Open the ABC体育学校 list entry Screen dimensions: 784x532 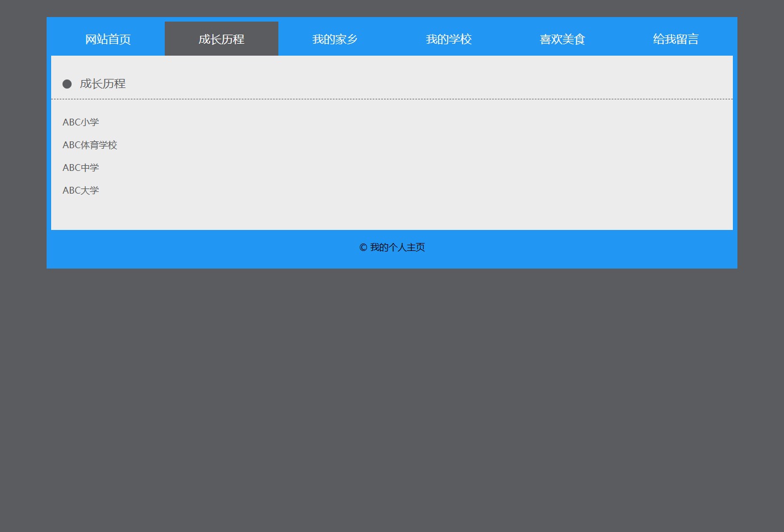(x=90, y=145)
